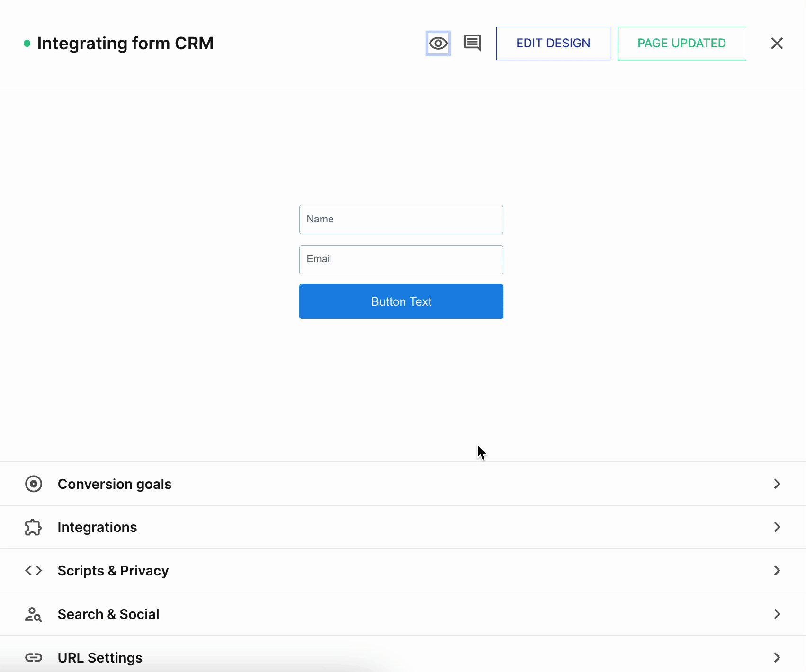Click inside the Name input field
Screen dimensions: 806x672
click(x=401, y=219)
